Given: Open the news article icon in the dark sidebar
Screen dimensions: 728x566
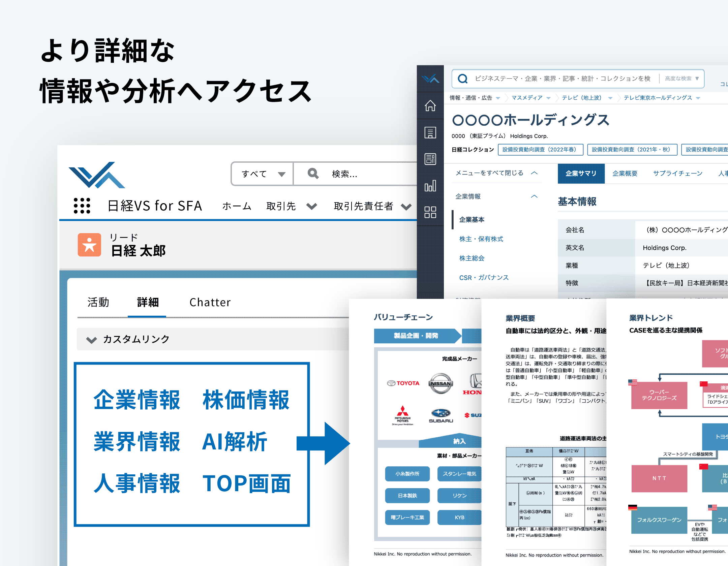Looking at the screenshot, I should [430, 159].
